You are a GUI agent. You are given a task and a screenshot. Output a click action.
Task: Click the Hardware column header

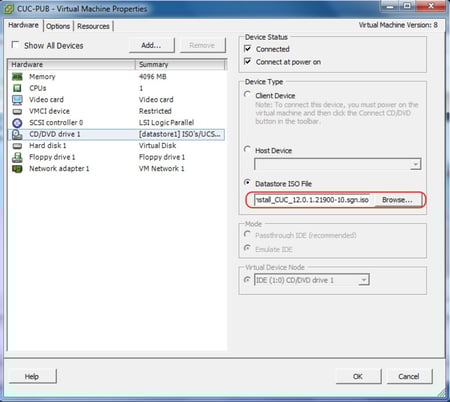(71, 64)
